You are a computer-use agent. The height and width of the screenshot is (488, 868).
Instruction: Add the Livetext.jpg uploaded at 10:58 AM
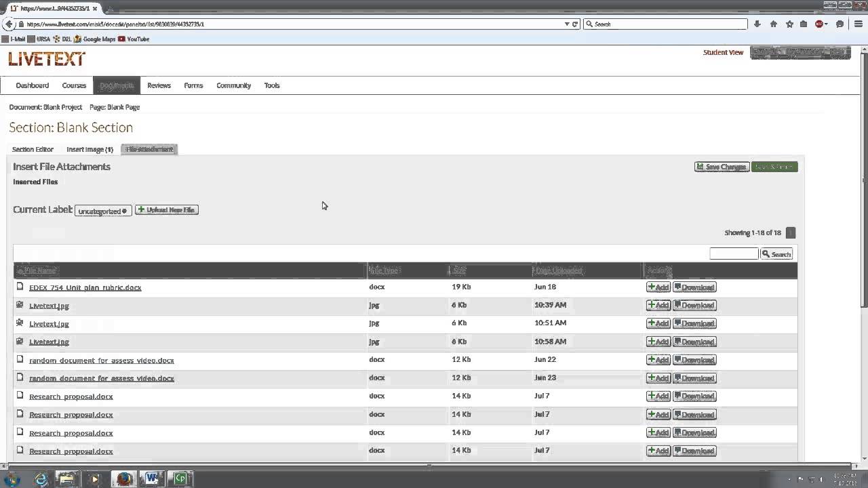[658, 342]
